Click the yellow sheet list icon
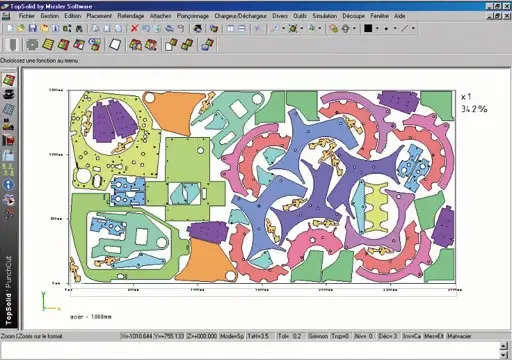The image size is (512, 360). click(x=48, y=44)
